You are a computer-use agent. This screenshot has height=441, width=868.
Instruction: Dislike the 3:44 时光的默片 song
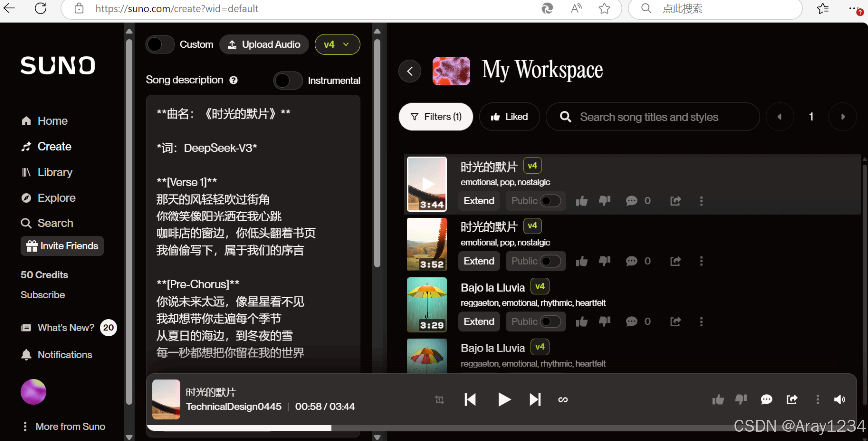(605, 201)
